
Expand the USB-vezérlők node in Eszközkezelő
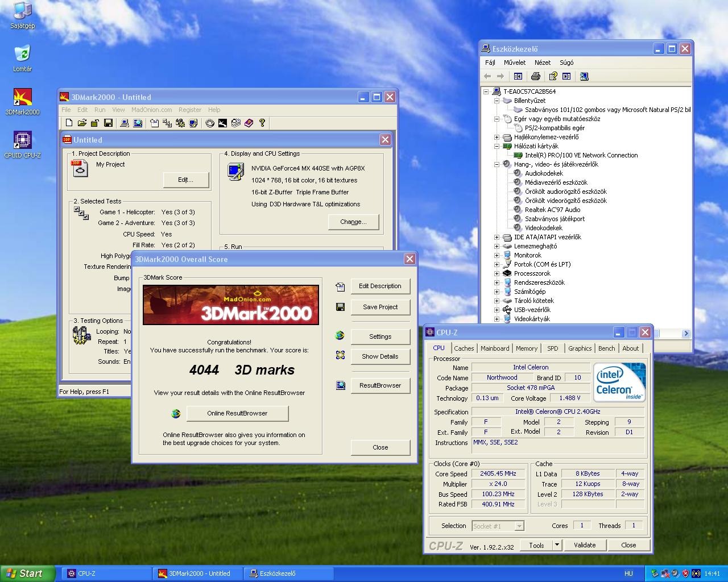point(497,310)
